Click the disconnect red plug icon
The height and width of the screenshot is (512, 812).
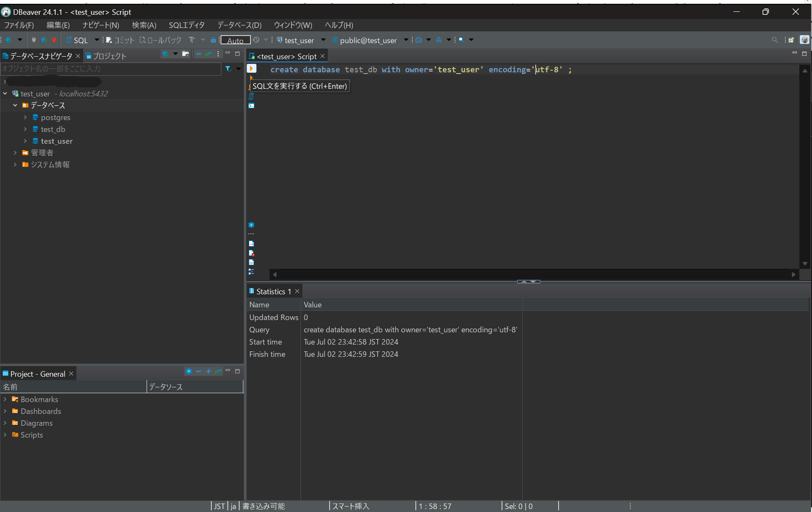coord(54,40)
